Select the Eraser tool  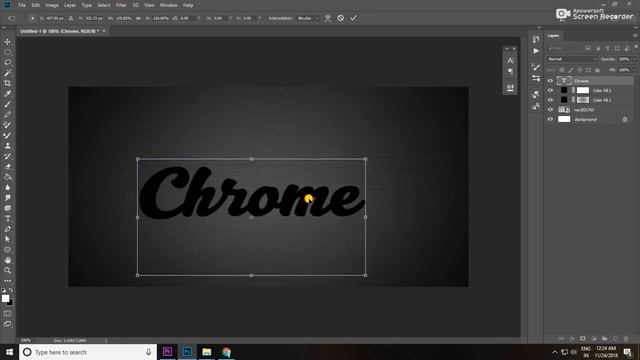point(7,167)
